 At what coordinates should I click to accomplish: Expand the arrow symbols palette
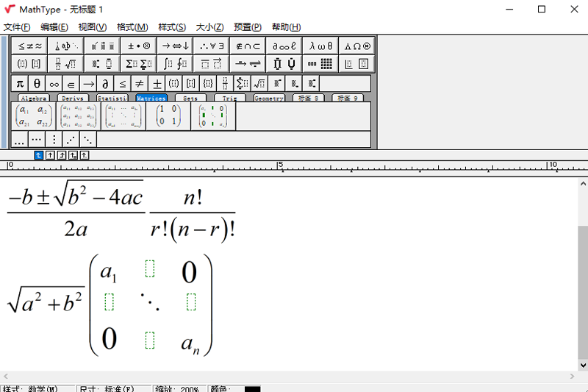click(175, 46)
